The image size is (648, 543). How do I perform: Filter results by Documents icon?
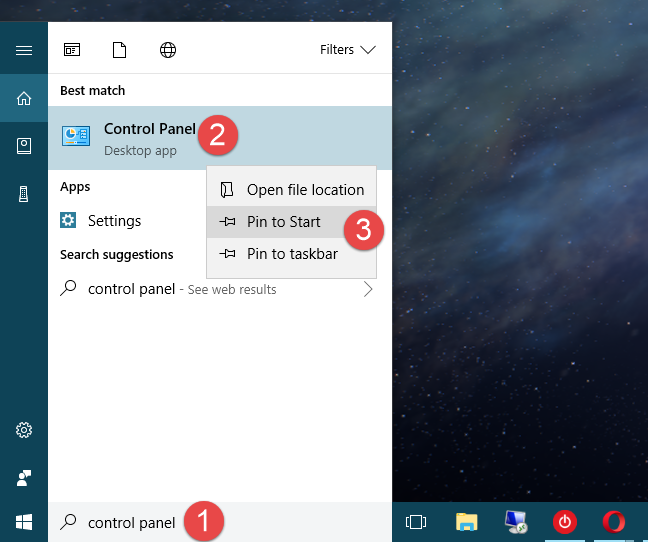pos(119,50)
